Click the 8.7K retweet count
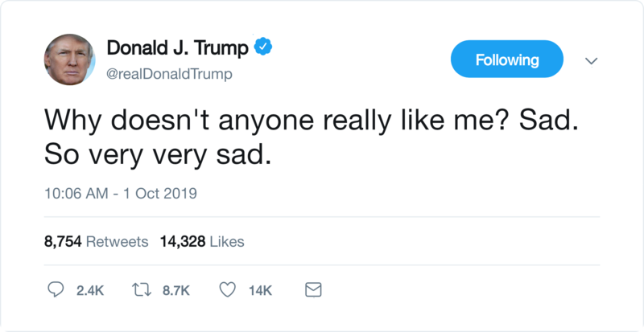The width and height of the screenshot is (644, 332). pyautogui.click(x=176, y=290)
